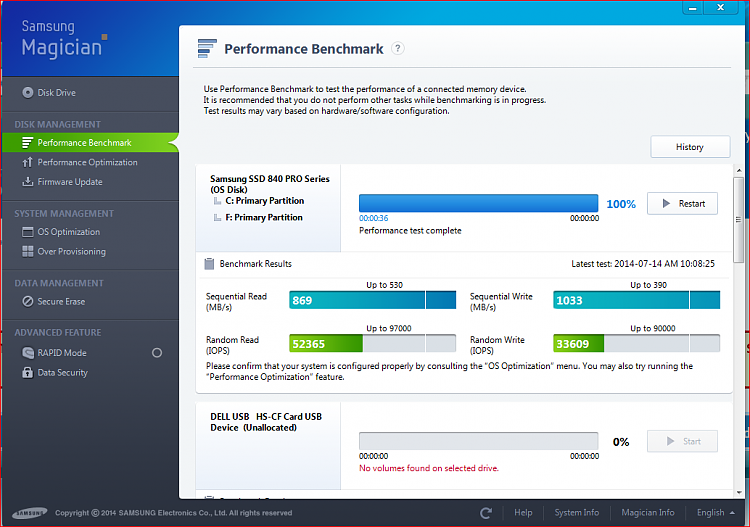The image size is (750, 527).
Task: Click the refresh icon in the footer
Action: [485, 513]
